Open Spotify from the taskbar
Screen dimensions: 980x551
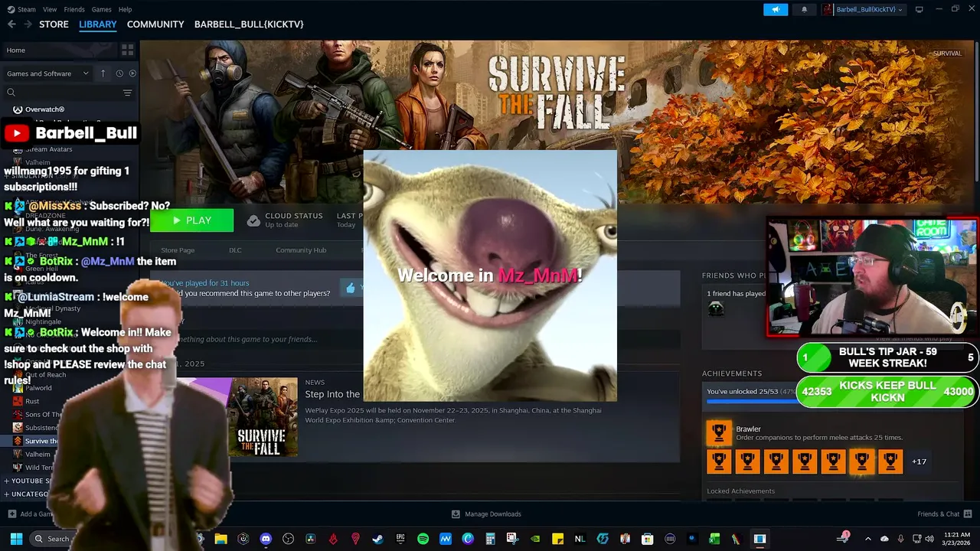[x=423, y=539]
